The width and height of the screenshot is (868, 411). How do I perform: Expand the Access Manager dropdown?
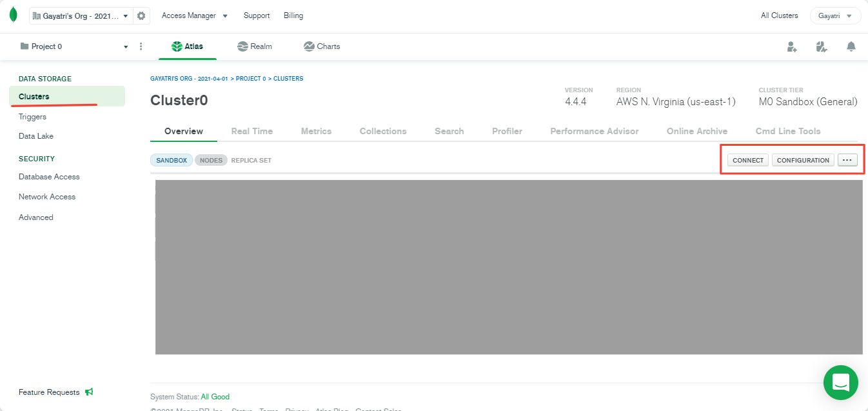tap(194, 15)
